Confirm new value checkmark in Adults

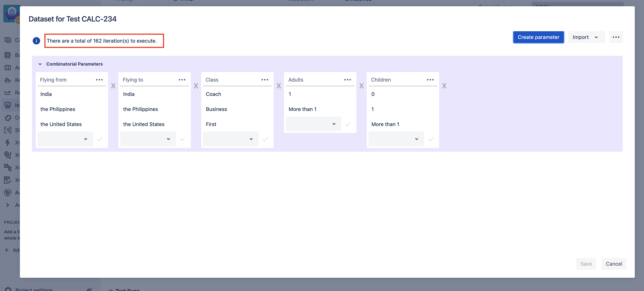click(x=348, y=124)
